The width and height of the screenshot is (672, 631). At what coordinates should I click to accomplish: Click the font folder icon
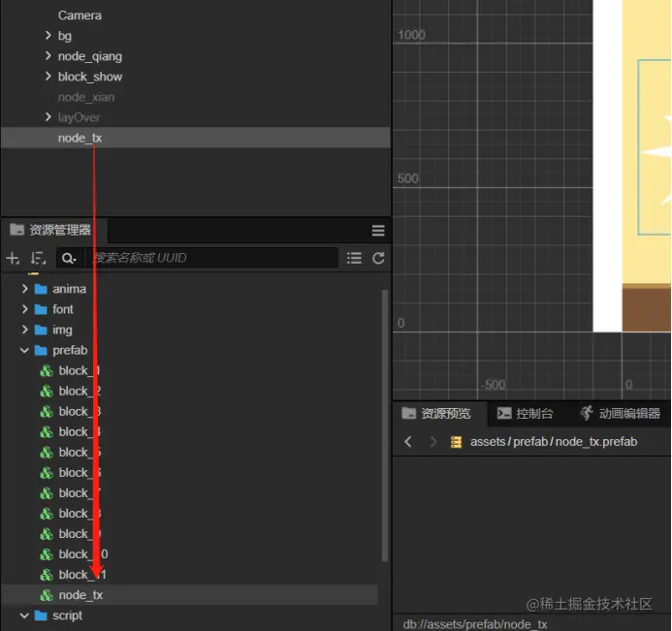click(41, 309)
